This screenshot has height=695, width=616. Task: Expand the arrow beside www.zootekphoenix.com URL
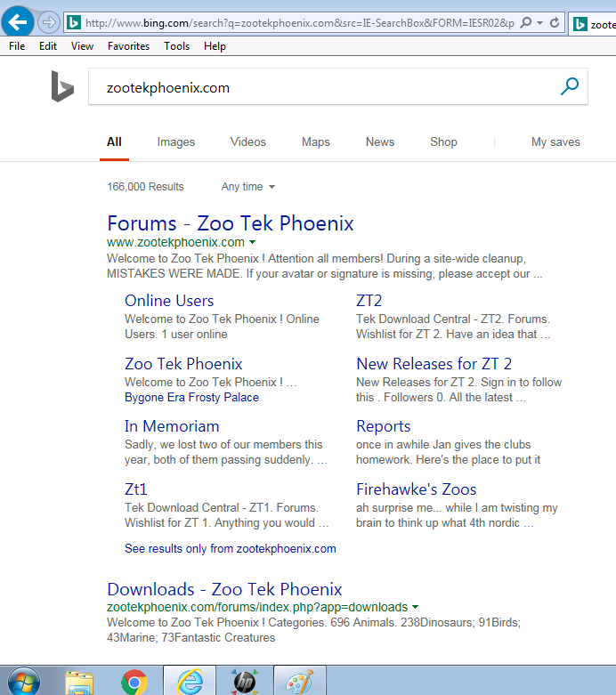tap(253, 243)
